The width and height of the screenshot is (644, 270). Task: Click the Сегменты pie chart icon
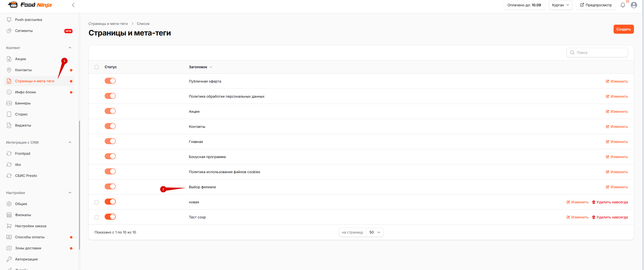(9, 31)
